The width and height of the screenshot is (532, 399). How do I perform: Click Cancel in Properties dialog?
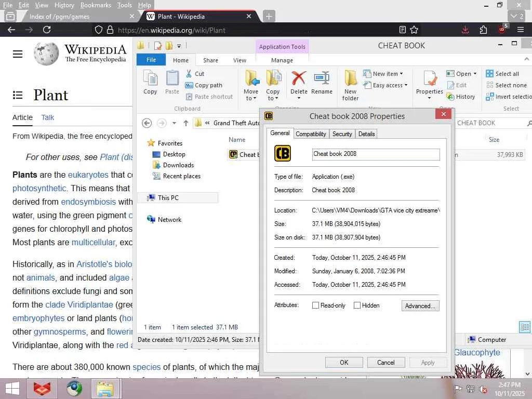point(386,362)
